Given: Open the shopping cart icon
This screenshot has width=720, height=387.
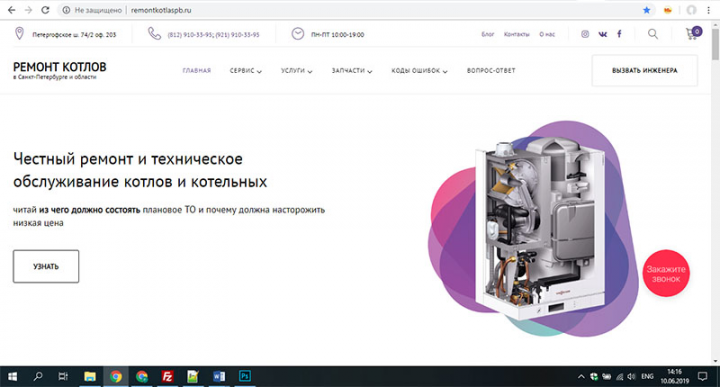Looking at the screenshot, I should pyautogui.click(x=693, y=33).
